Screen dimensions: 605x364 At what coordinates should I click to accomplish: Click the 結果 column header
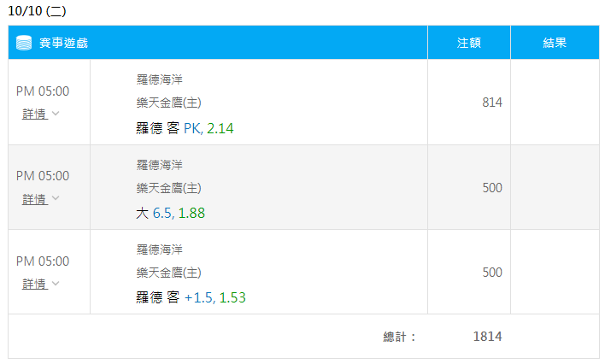coord(555,43)
